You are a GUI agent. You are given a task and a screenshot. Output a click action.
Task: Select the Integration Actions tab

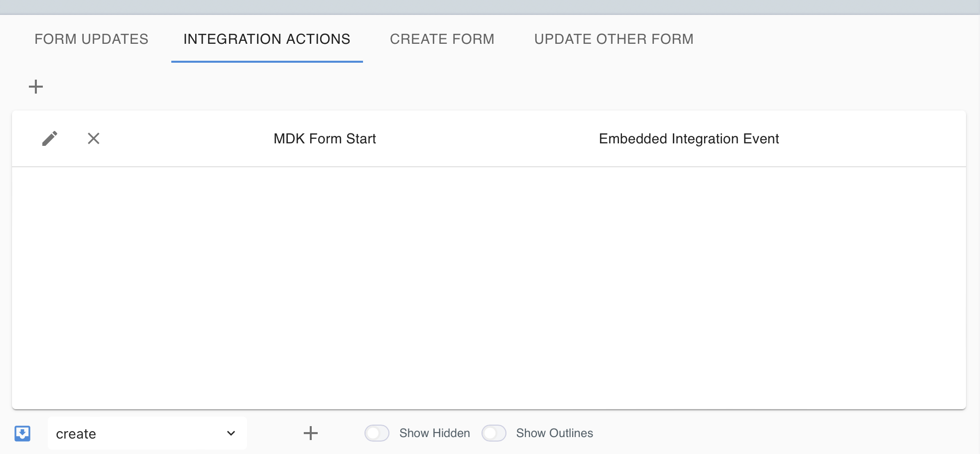pos(267,39)
